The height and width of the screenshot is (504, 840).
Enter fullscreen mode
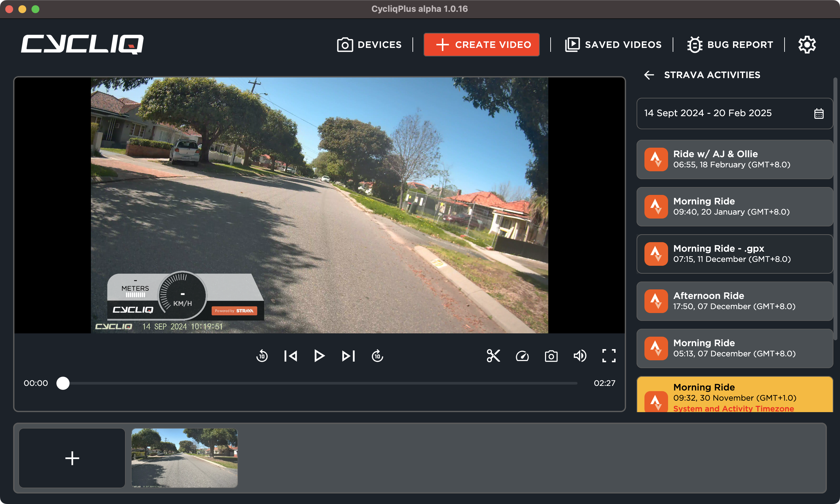pos(609,356)
